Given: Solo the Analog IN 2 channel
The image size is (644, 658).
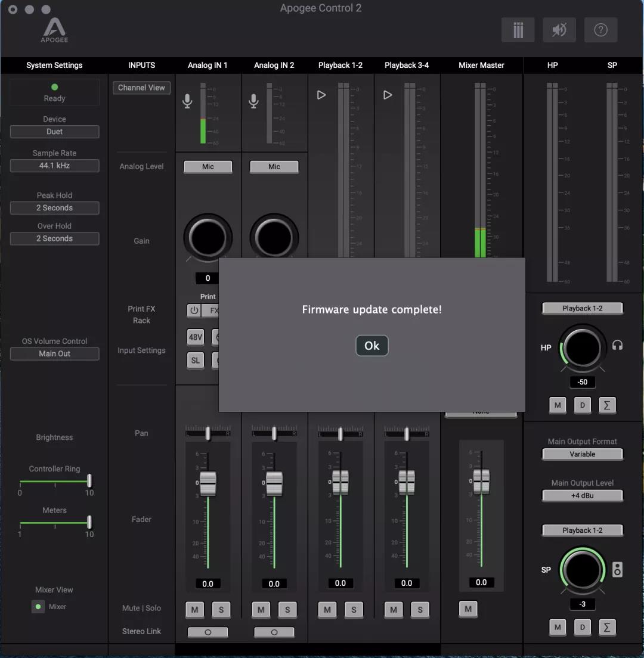Looking at the screenshot, I should point(287,610).
